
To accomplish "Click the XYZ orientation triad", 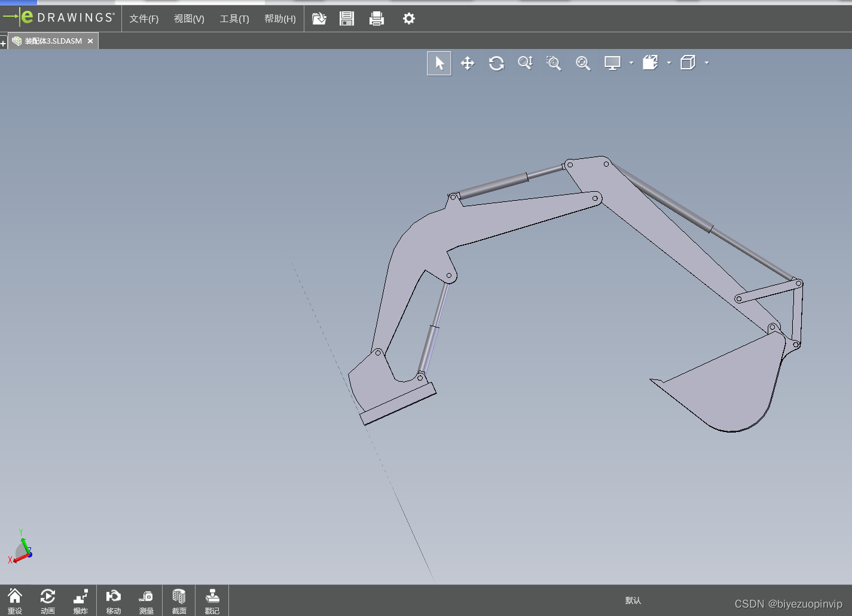I will (x=21, y=547).
